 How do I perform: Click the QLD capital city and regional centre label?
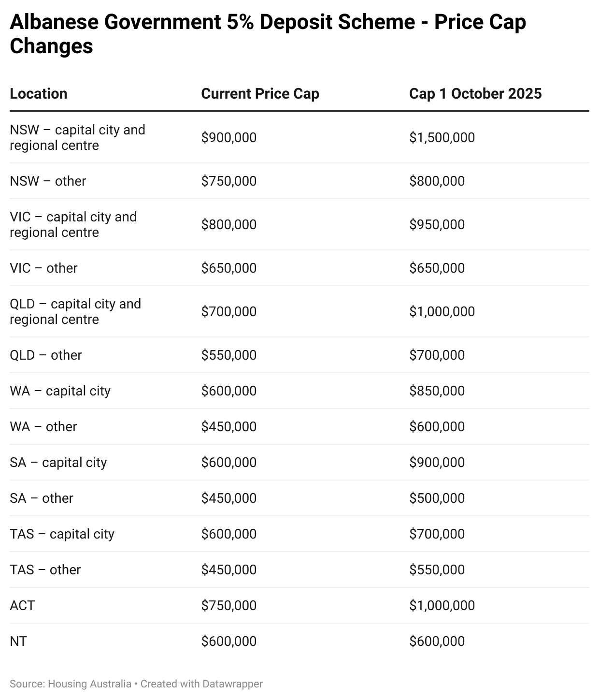coord(75,312)
